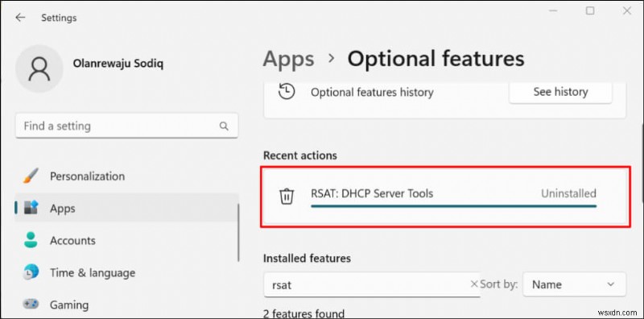Click the Uninstalled status text
Viewport: 644px width, 319px height.
tap(568, 193)
